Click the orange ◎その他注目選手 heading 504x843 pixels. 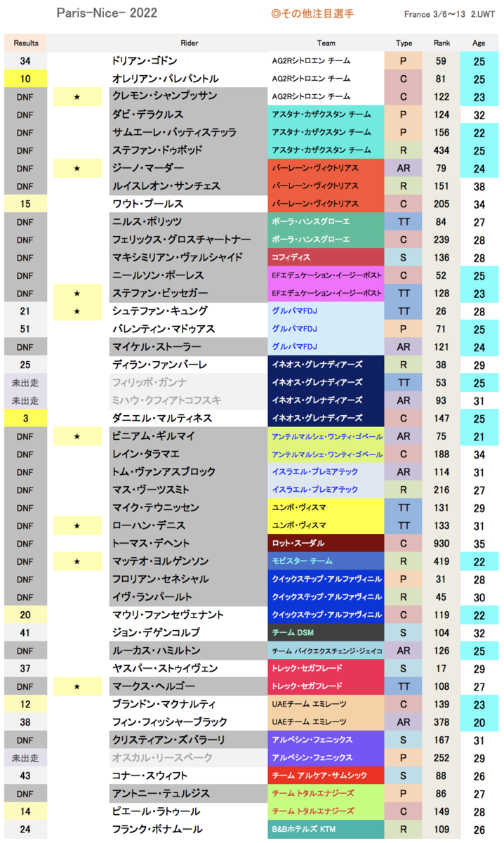coord(312,13)
